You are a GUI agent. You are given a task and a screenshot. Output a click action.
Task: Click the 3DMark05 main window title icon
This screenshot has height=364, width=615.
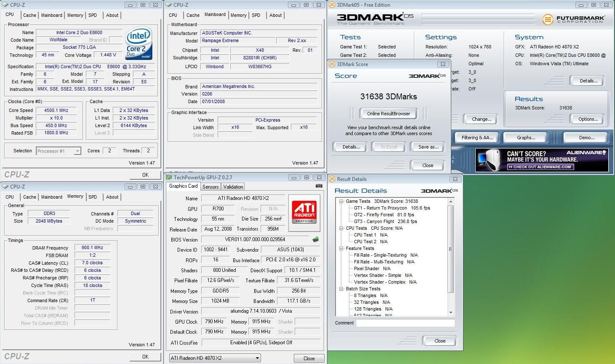[332, 5]
